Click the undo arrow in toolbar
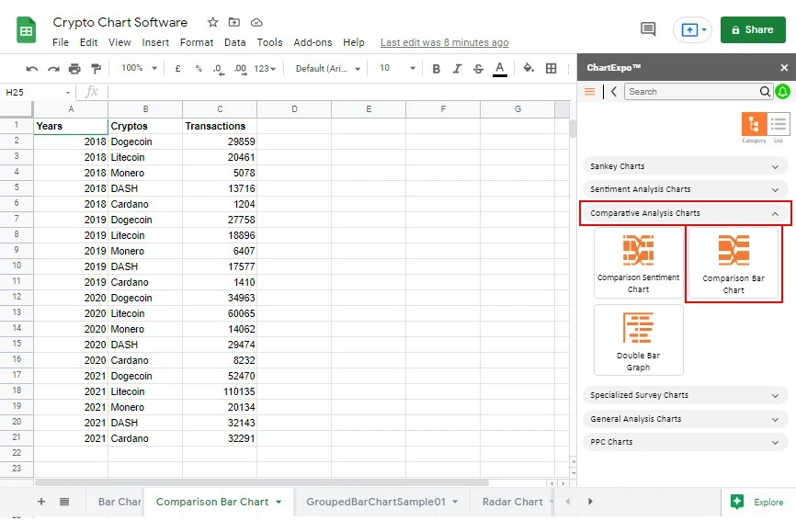The height and width of the screenshot is (532, 796). 32,69
